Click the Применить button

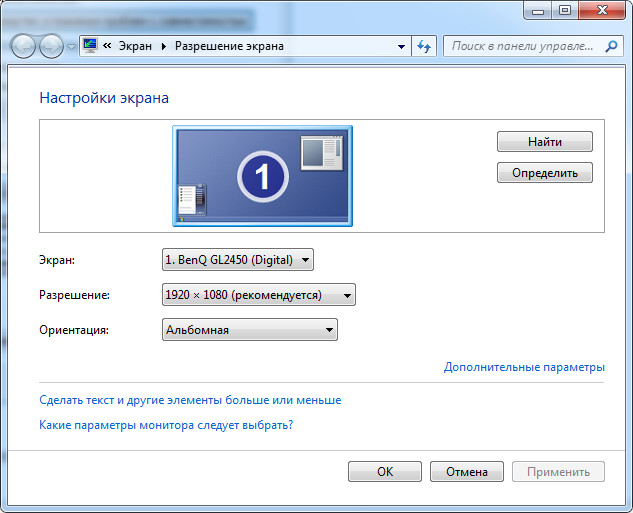(558, 471)
